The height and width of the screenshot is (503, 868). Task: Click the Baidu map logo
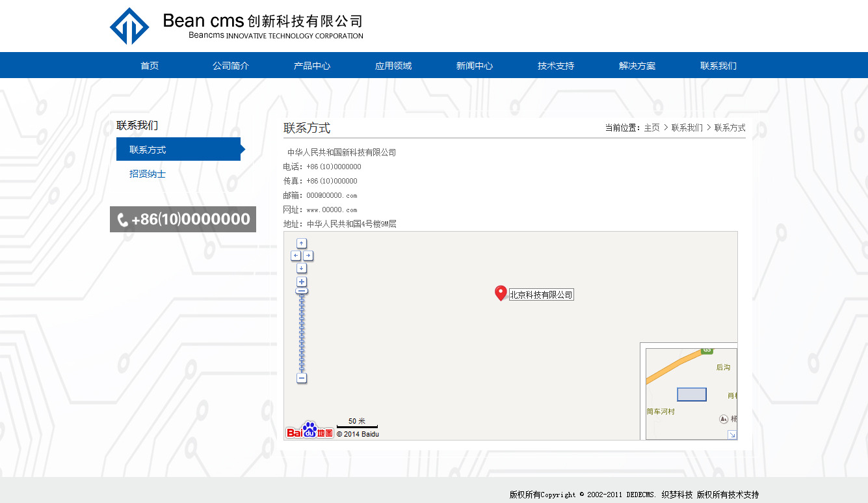310,431
